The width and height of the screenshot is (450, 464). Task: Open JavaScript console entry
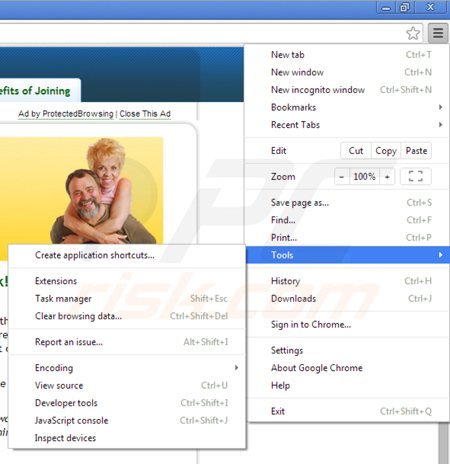click(x=127, y=420)
